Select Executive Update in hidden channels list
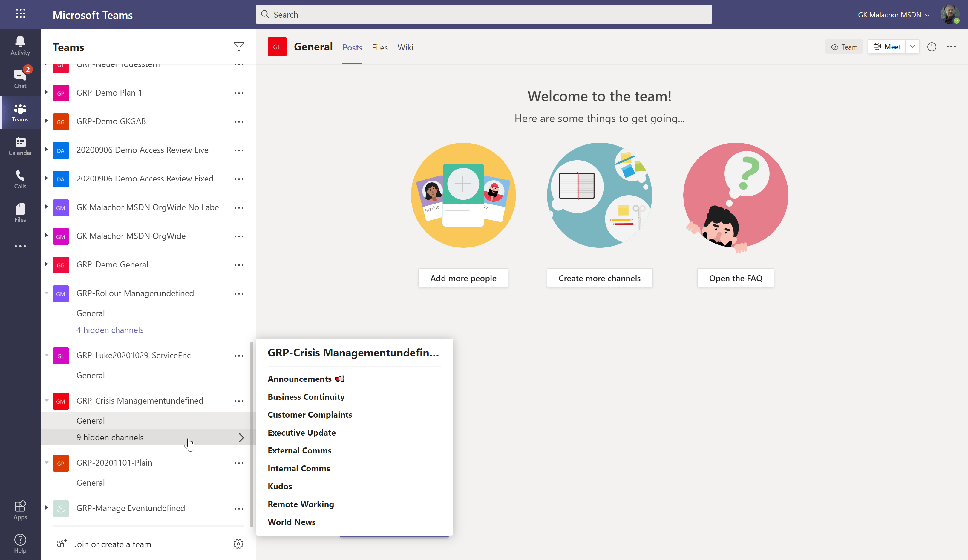Image resolution: width=968 pixels, height=560 pixels. [x=301, y=433]
